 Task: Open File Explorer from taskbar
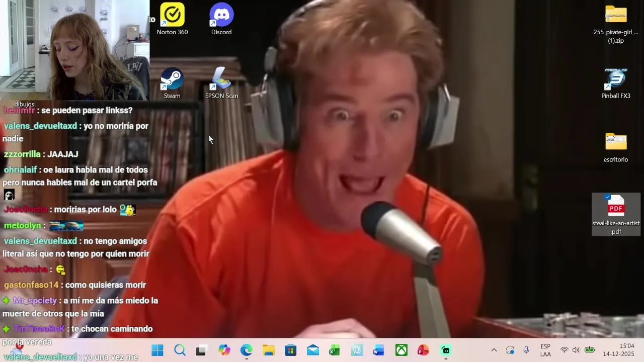point(268,350)
